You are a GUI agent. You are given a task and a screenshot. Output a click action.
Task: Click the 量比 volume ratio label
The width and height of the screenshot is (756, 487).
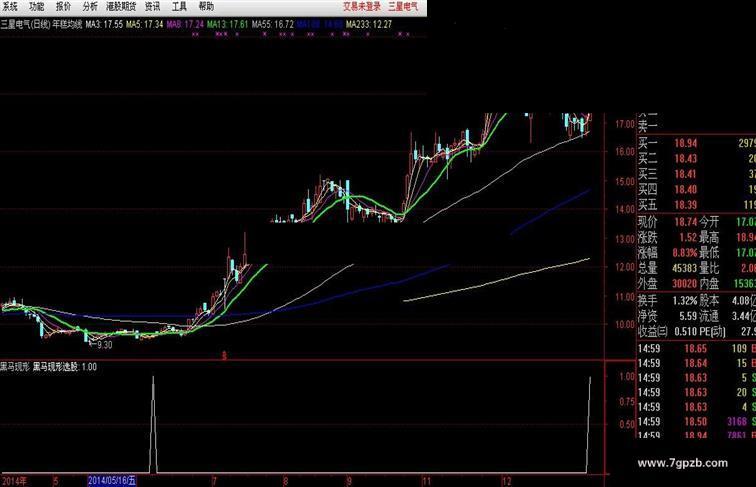(709, 268)
